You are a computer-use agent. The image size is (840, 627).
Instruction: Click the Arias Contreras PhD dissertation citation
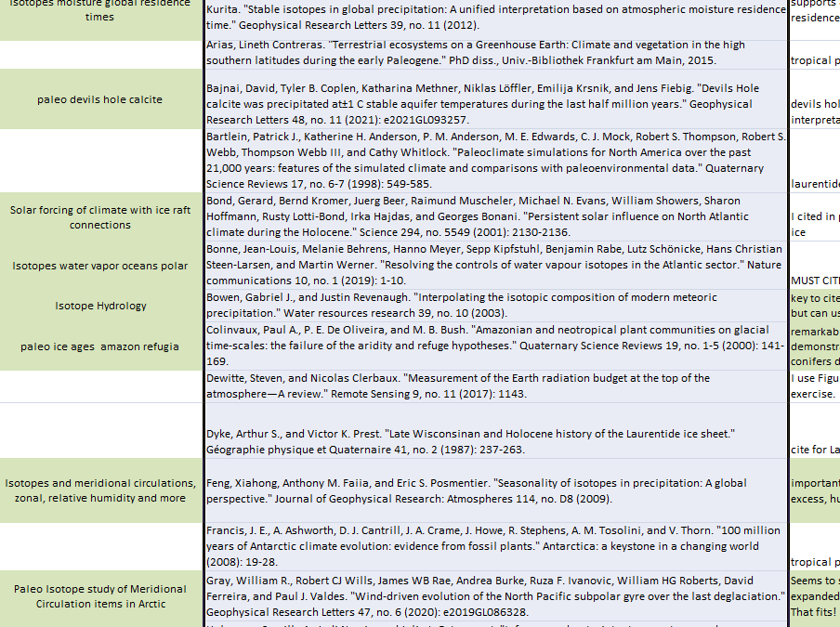tap(495, 53)
